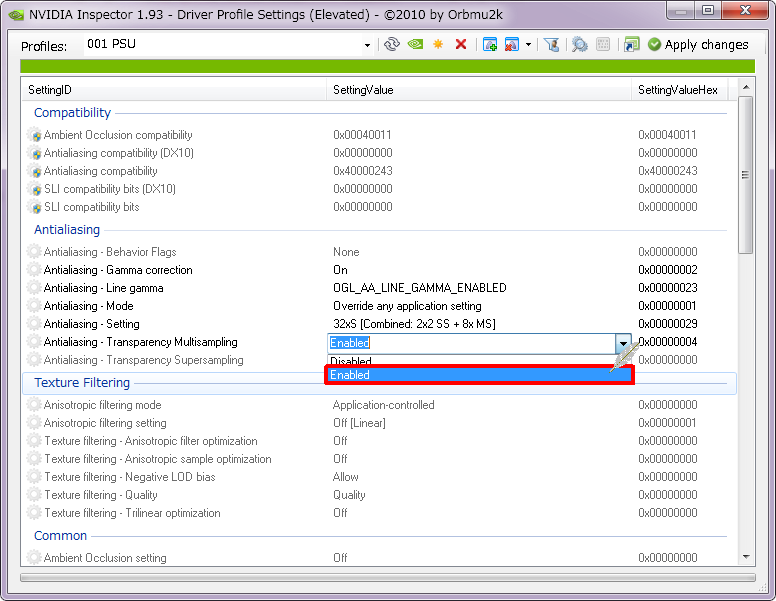The width and height of the screenshot is (776, 601).
Task: Collapse the Common group header
Action: pos(60,536)
